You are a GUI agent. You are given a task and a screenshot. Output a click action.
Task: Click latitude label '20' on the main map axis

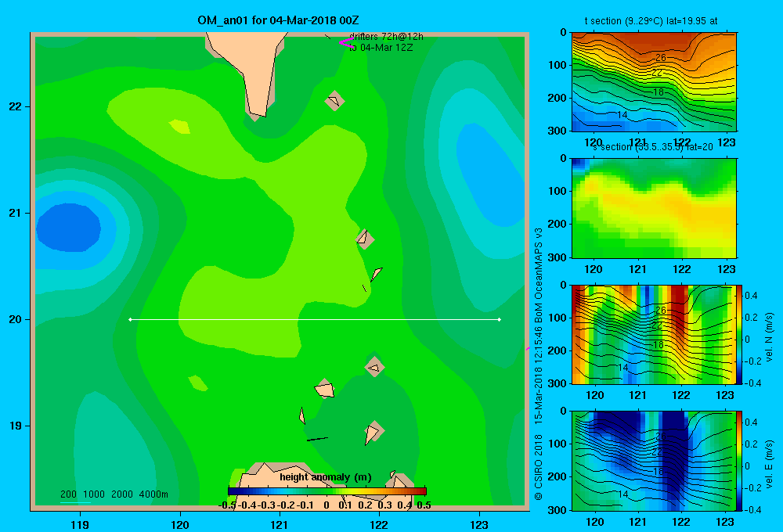tap(16, 319)
